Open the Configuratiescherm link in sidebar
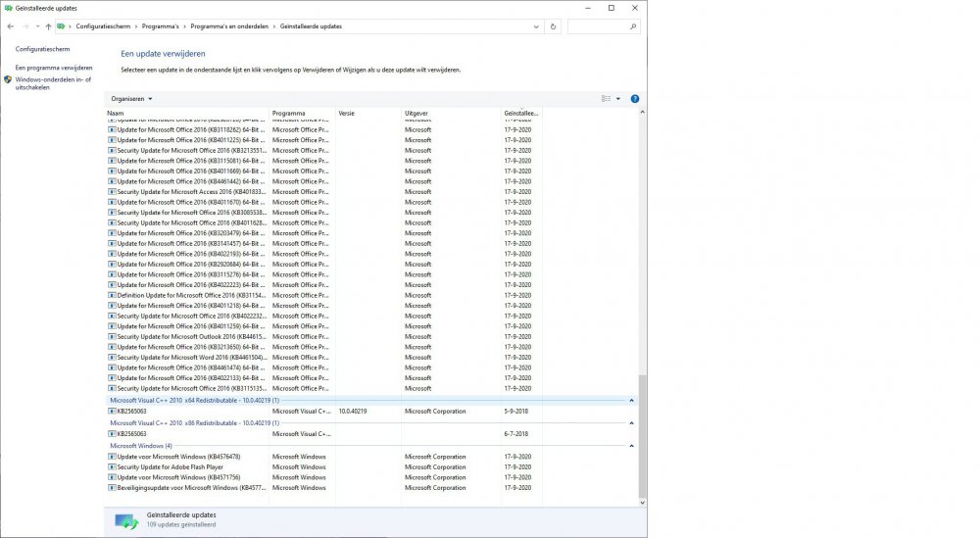The width and height of the screenshot is (980, 538). pyautogui.click(x=42, y=48)
